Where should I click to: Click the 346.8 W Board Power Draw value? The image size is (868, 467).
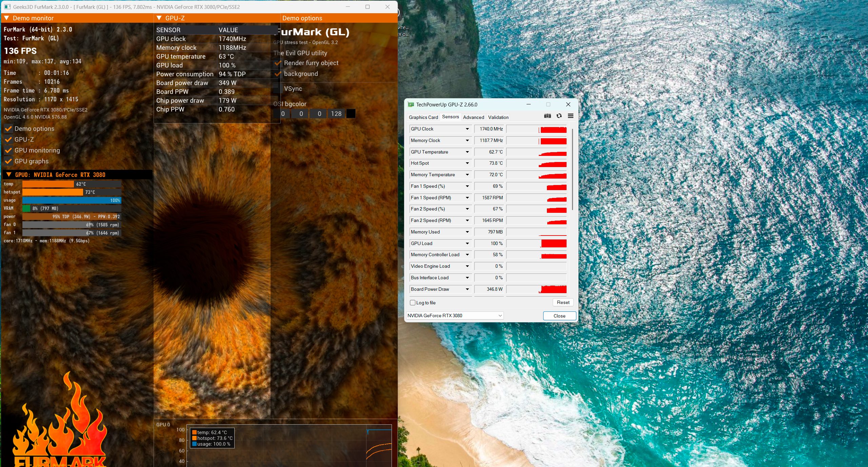(489, 289)
